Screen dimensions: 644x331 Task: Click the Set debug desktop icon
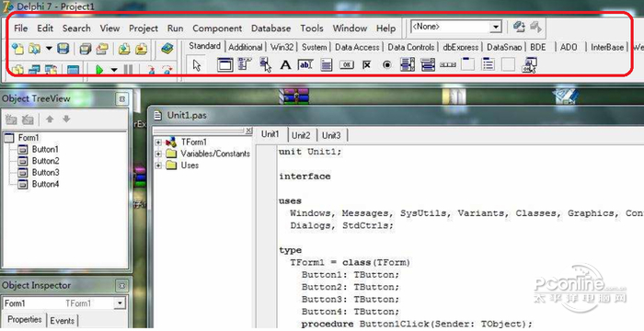pos(535,27)
